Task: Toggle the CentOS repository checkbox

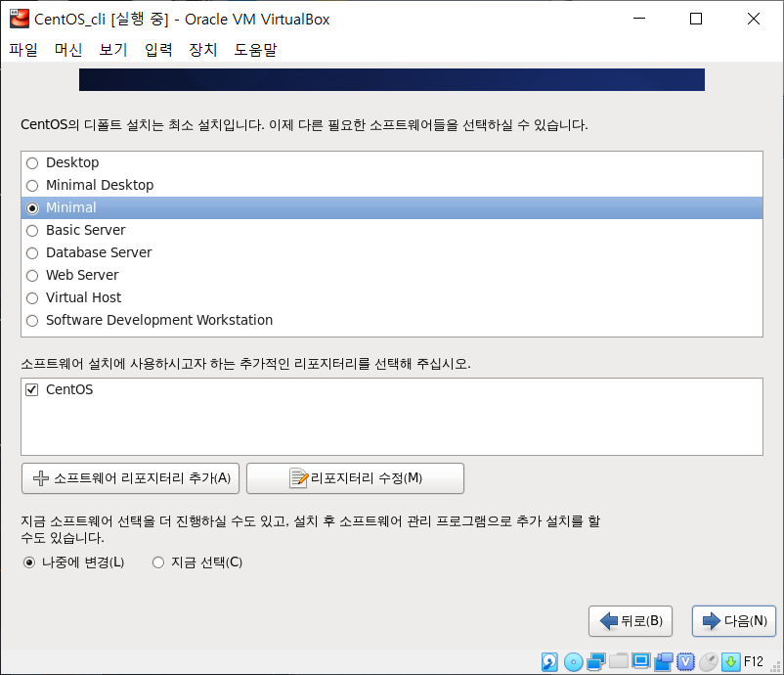Action: (x=32, y=389)
